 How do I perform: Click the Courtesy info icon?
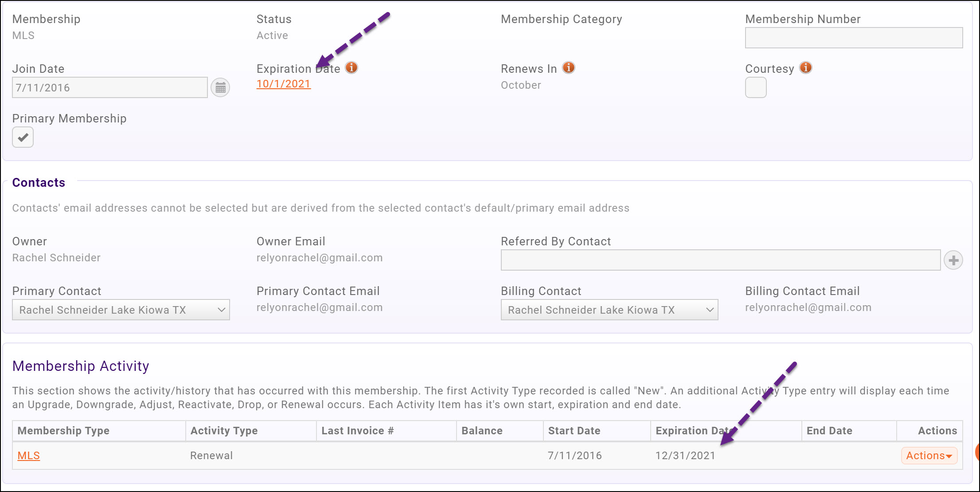point(806,68)
